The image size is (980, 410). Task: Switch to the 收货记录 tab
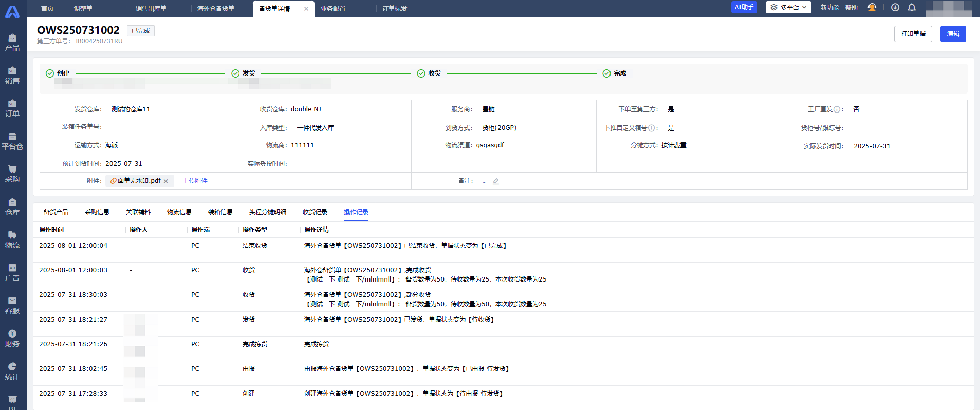315,212
